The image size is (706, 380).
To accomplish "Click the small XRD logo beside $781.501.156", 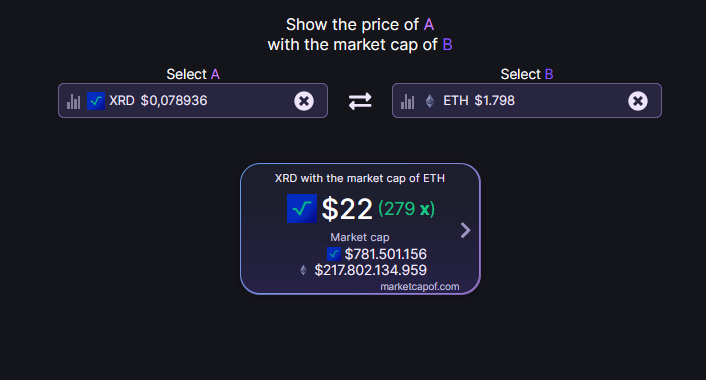I will [334, 254].
